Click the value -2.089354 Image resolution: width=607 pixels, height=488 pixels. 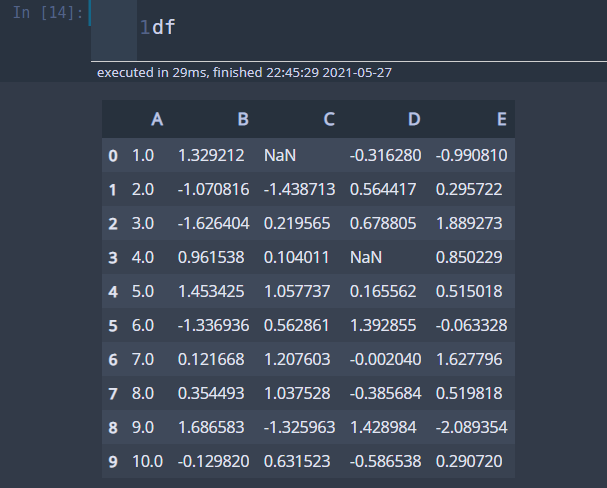coord(471,428)
